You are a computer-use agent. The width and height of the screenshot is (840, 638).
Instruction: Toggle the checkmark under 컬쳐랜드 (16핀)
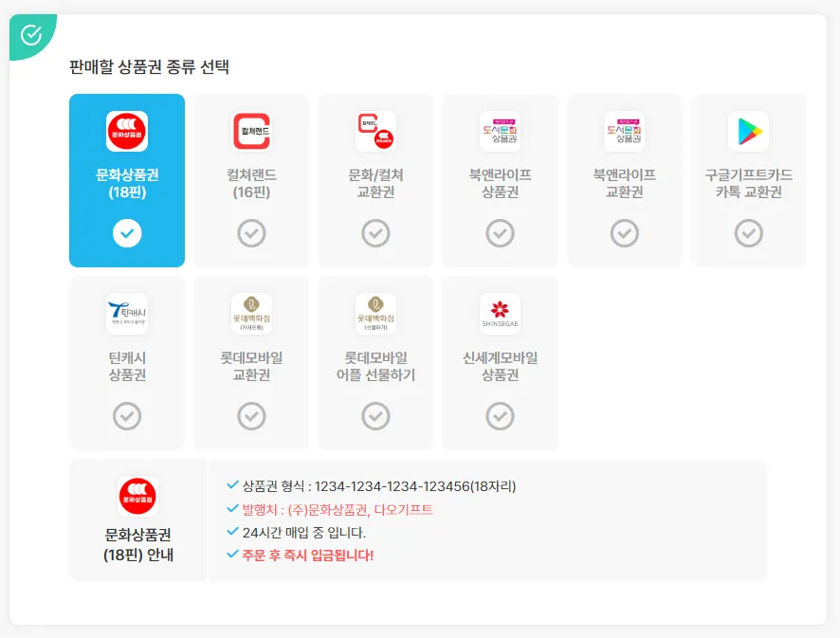point(251,233)
